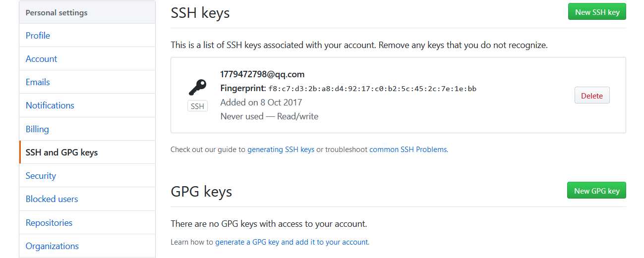Click the SSH badge label under key
This screenshot has width=644, height=258.
(197, 106)
